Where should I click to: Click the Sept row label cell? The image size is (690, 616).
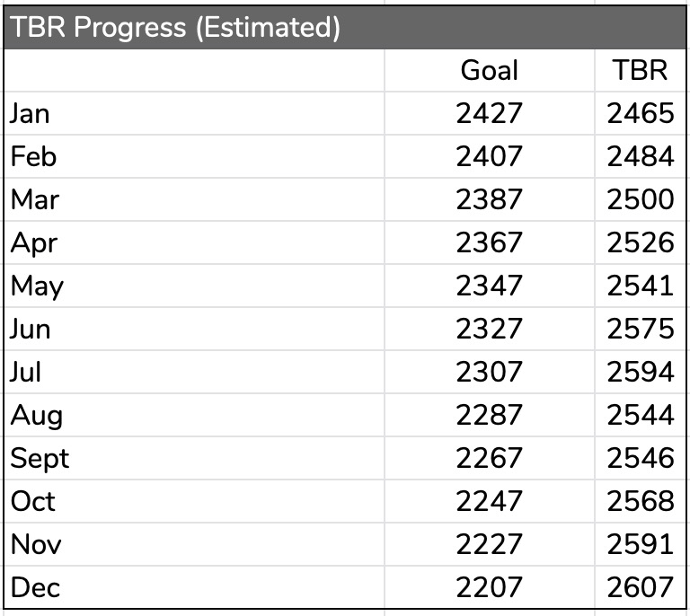coord(40,458)
